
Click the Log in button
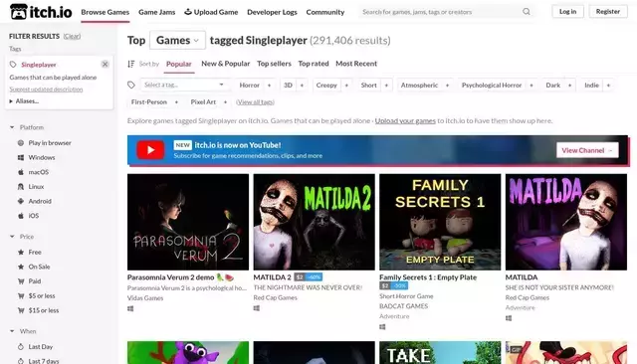(x=567, y=11)
